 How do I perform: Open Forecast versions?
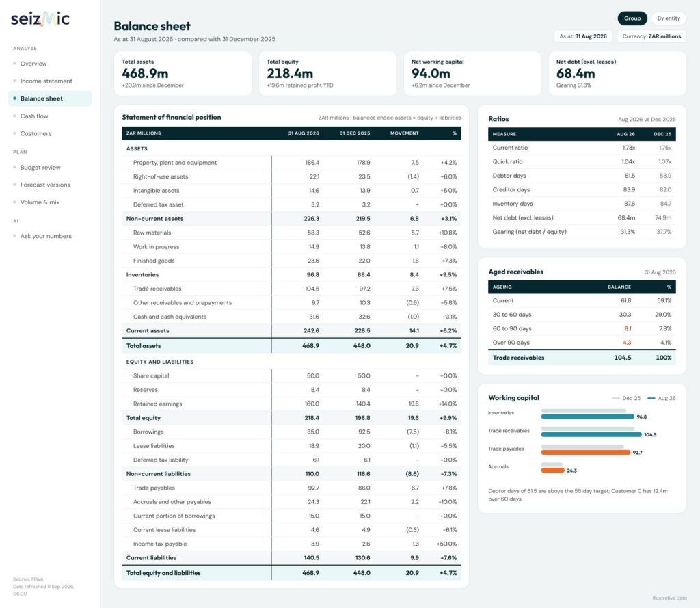49,185
